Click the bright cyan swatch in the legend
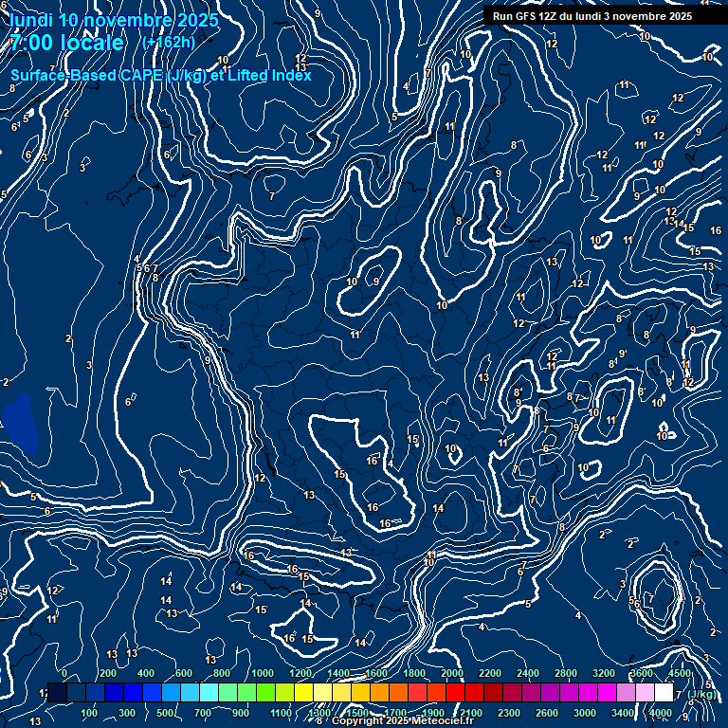728x728 pixels. pos(209,692)
